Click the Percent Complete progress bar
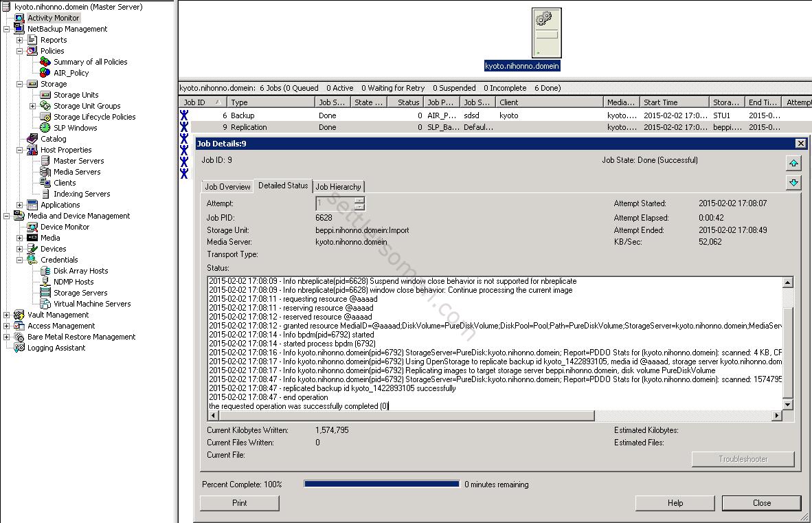Screen dimensions: 812x523 pos(382,484)
